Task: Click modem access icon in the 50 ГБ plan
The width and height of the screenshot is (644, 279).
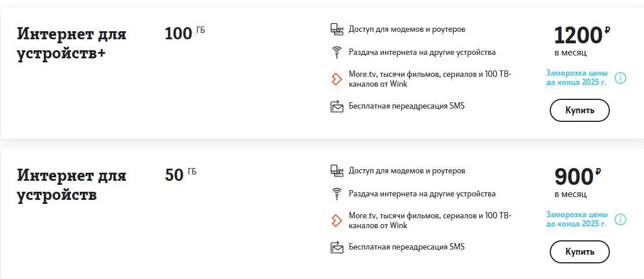Action: pyautogui.click(x=336, y=171)
